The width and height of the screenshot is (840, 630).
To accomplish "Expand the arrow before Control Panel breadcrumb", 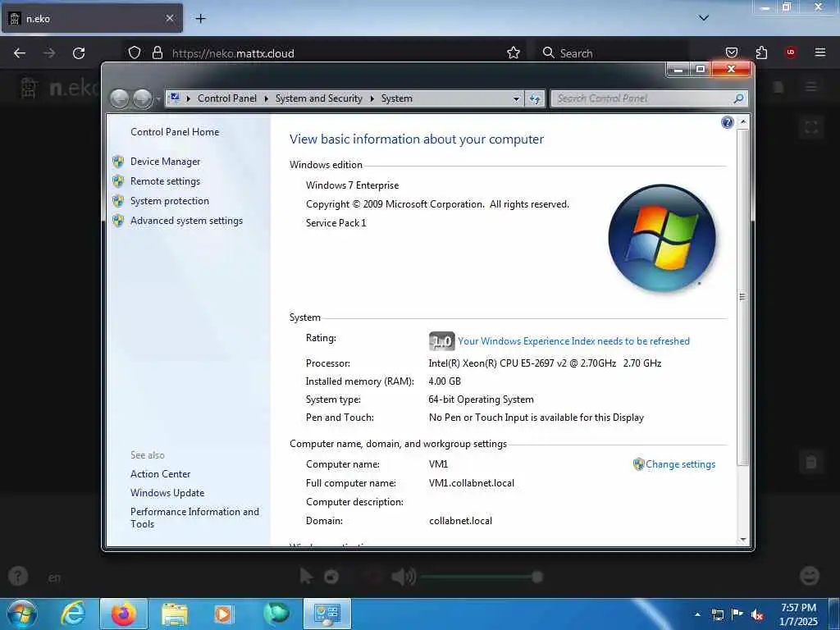I will pyautogui.click(x=189, y=98).
